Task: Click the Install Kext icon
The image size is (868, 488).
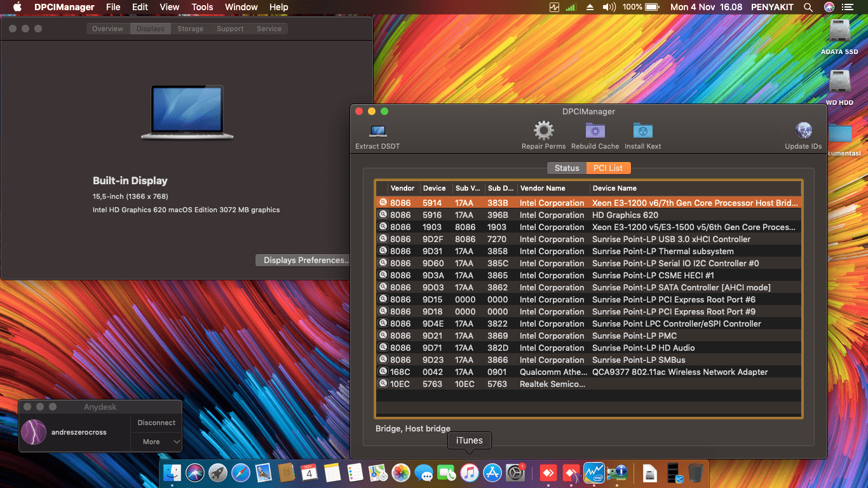Action: 642,130
